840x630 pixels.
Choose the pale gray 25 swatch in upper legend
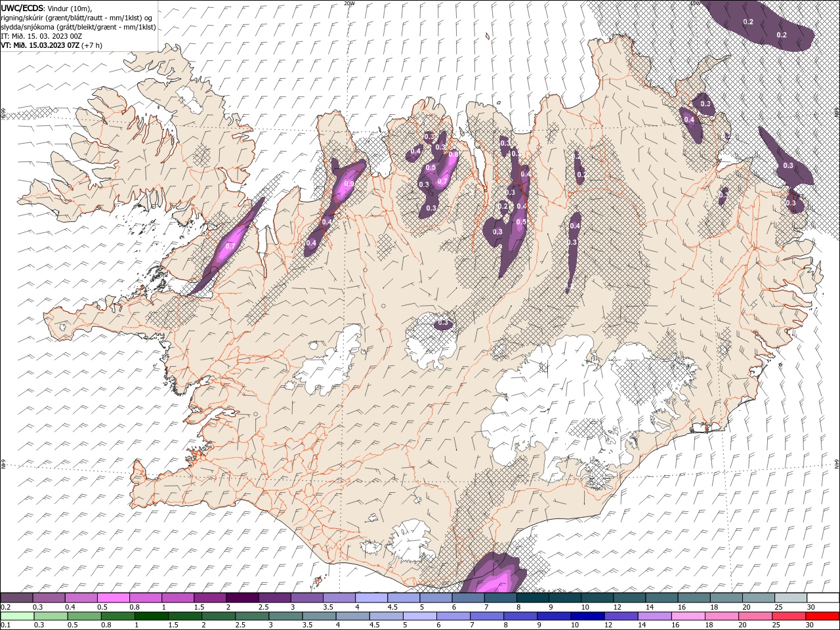pos(791,598)
